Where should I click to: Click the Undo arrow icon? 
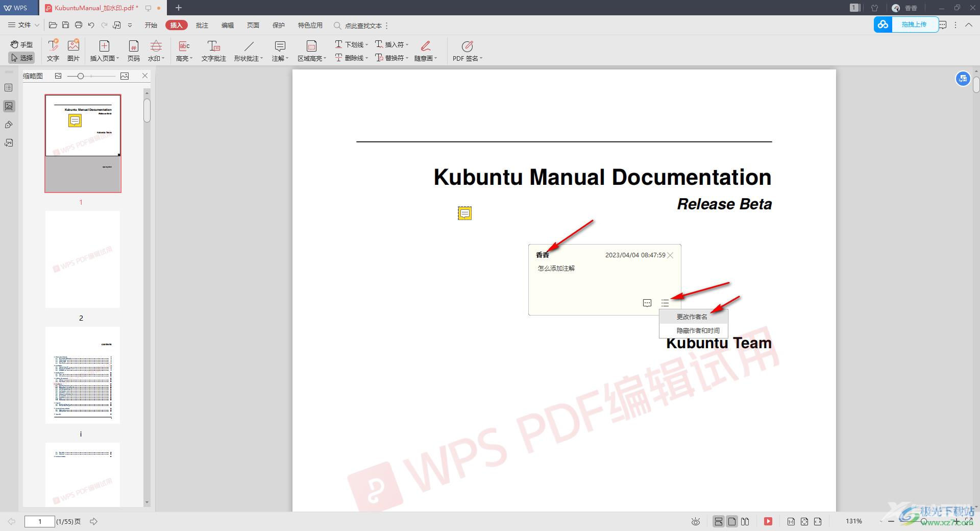(x=91, y=25)
